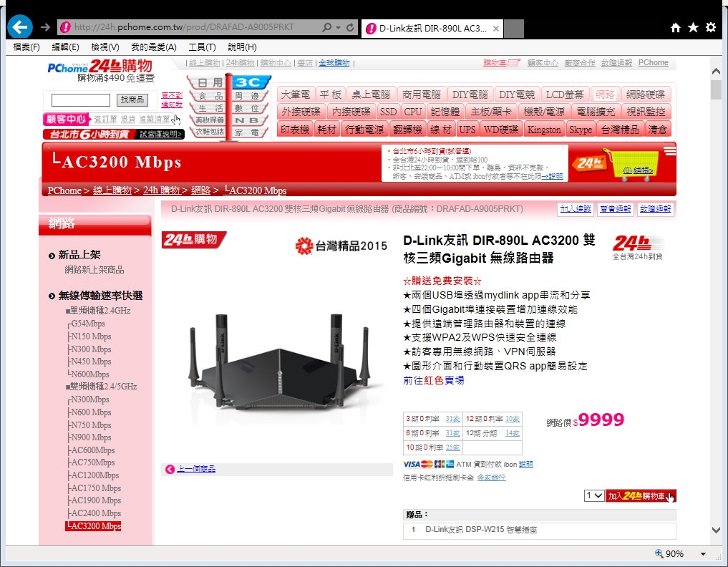The image size is (728, 567).
Task: Click the 購物車 top link
Action: pyautogui.click(x=501, y=63)
